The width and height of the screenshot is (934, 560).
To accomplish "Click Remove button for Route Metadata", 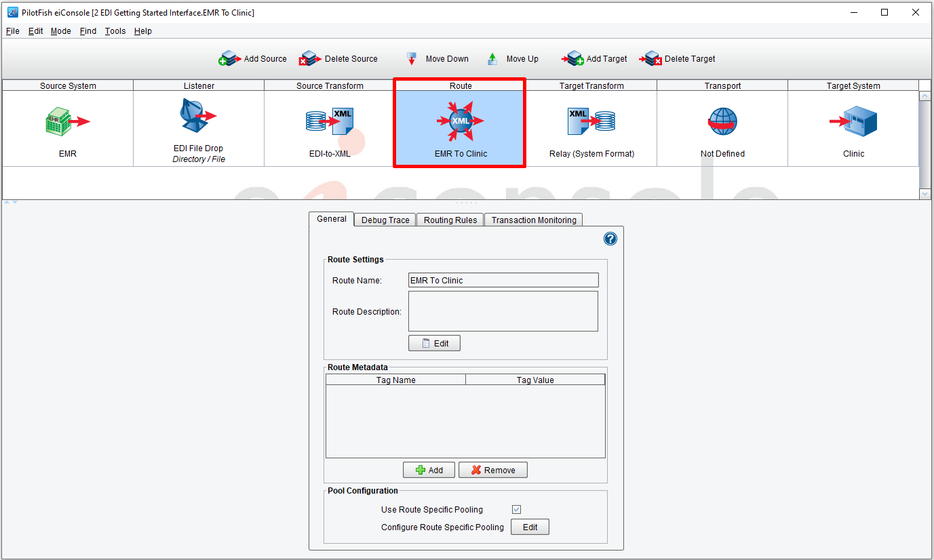I will point(493,470).
